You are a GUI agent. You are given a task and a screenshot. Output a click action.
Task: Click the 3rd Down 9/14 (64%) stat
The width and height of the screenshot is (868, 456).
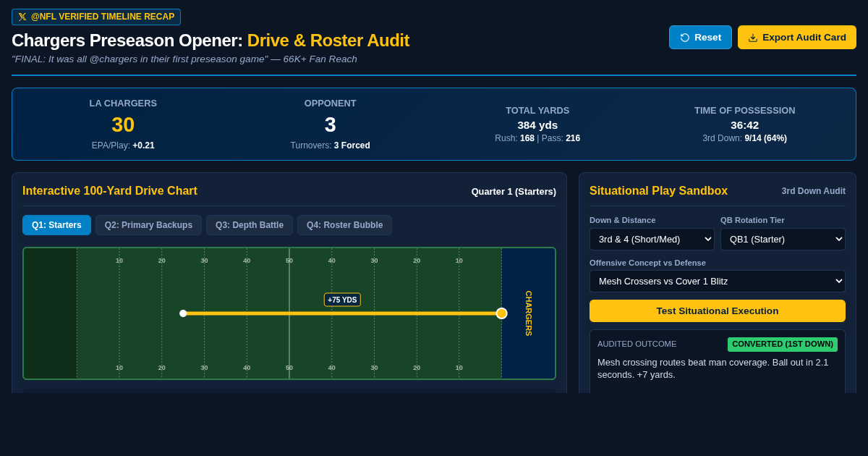point(745,138)
